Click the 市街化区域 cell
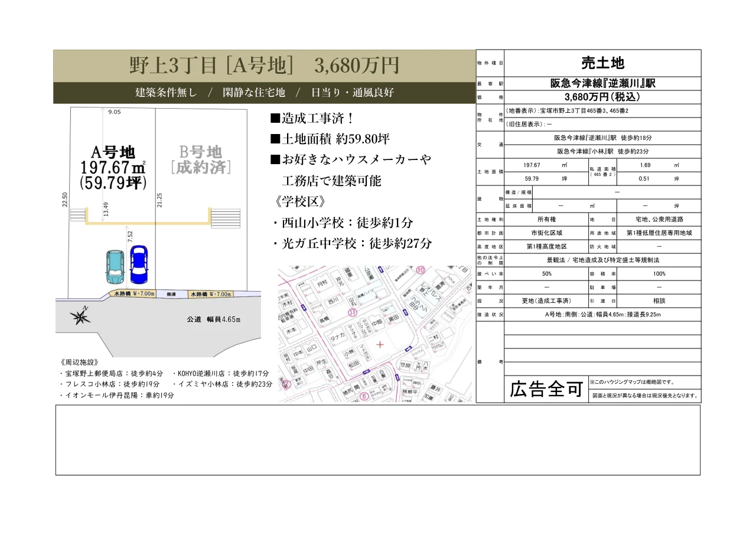Image resolution: width=756 pixels, height=535 pixels. click(x=546, y=233)
